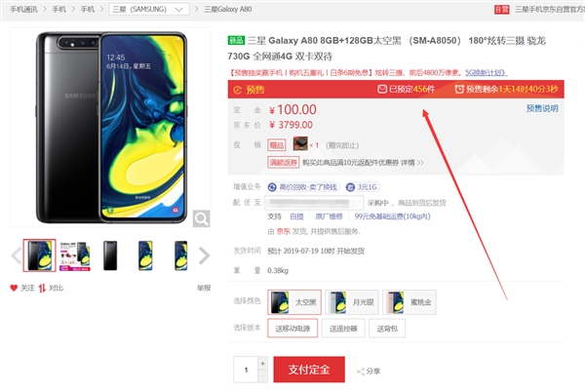Show previous thumbnails with left arrow

(16, 255)
